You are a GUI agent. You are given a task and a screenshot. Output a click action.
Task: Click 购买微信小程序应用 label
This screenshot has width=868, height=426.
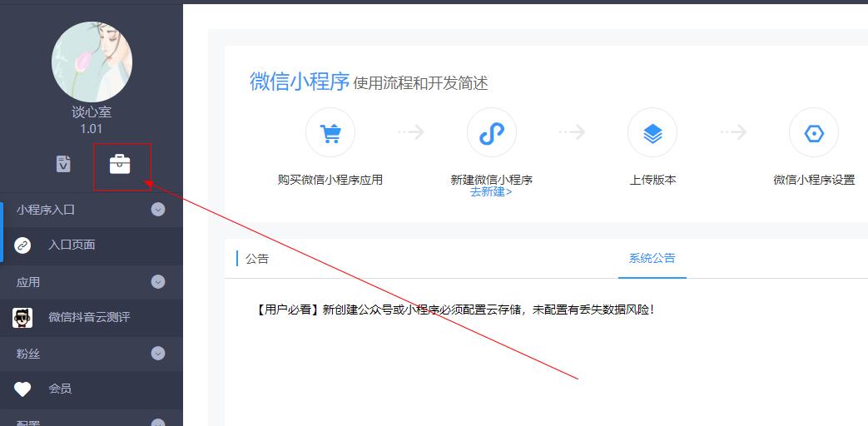(x=330, y=180)
